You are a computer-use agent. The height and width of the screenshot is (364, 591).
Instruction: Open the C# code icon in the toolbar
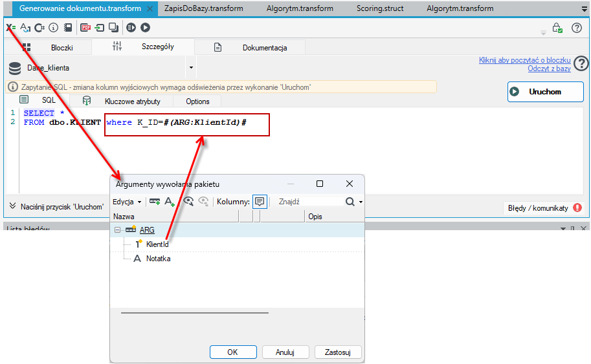[x=39, y=28]
